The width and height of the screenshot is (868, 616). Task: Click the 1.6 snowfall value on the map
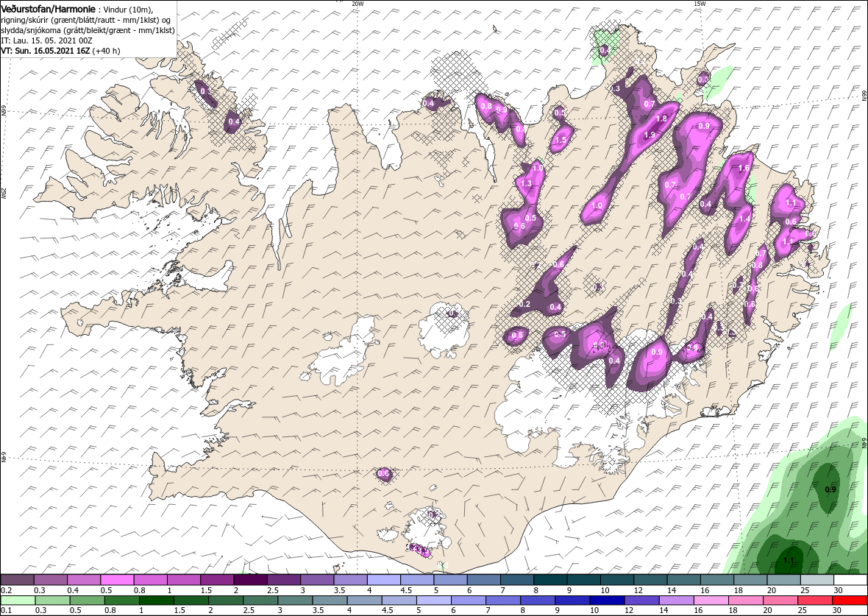pyautogui.click(x=744, y=168)
